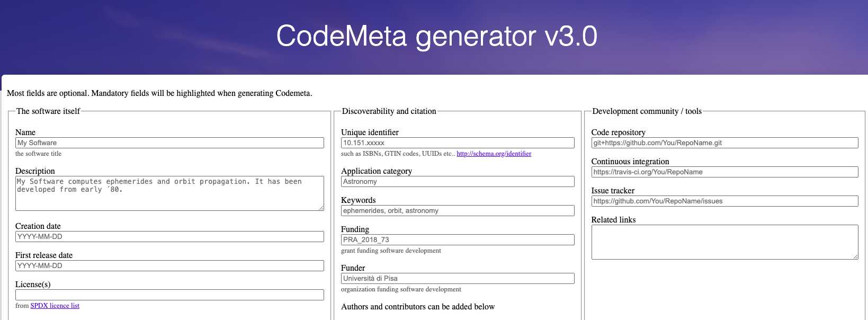Click the Unique identifier field
The image size is (868, 320).
point(458,143)
